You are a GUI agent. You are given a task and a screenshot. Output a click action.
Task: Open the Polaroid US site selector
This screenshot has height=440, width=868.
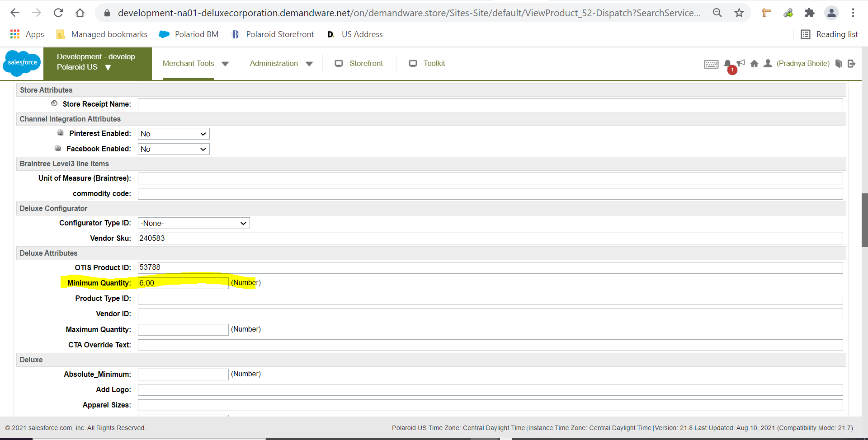[x=84, y=67]
